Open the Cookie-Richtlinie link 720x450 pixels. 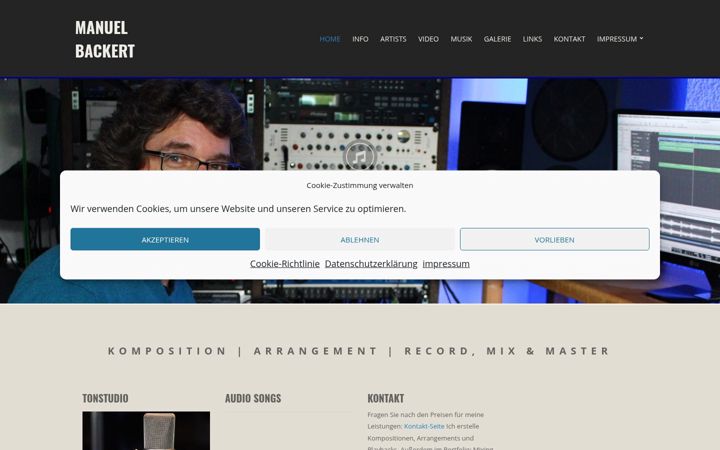pos(285,264)
